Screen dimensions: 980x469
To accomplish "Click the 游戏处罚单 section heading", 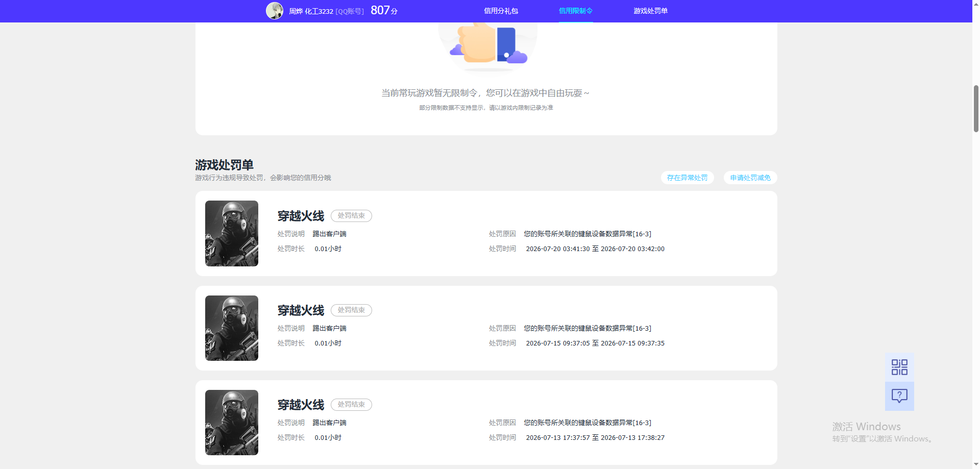I will pyautogui.click(x=224, y=165).
